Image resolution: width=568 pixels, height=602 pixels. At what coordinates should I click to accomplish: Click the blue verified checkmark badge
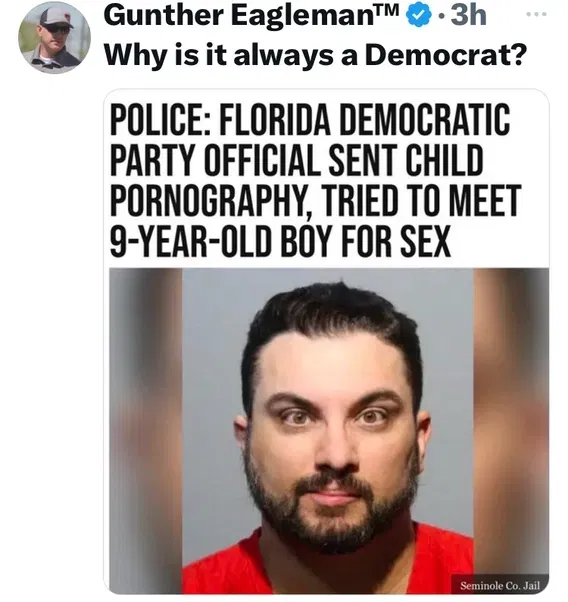[420, 15]
